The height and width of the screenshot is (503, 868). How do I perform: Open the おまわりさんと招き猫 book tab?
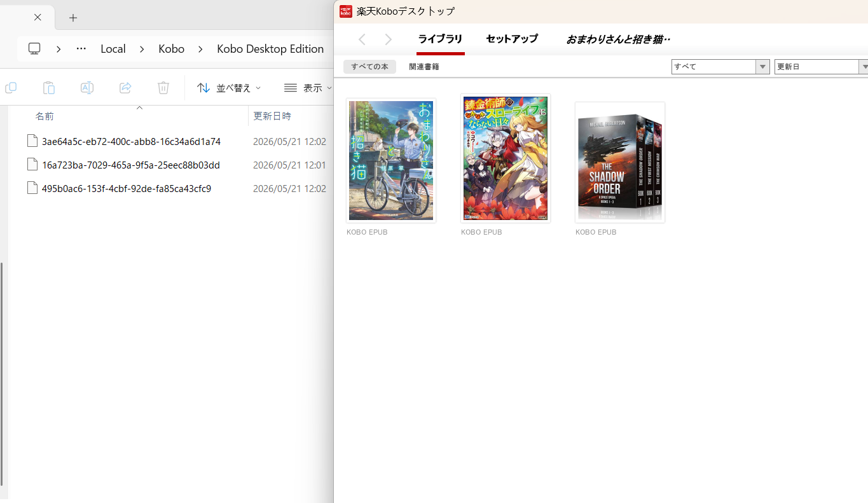(618, 39)
